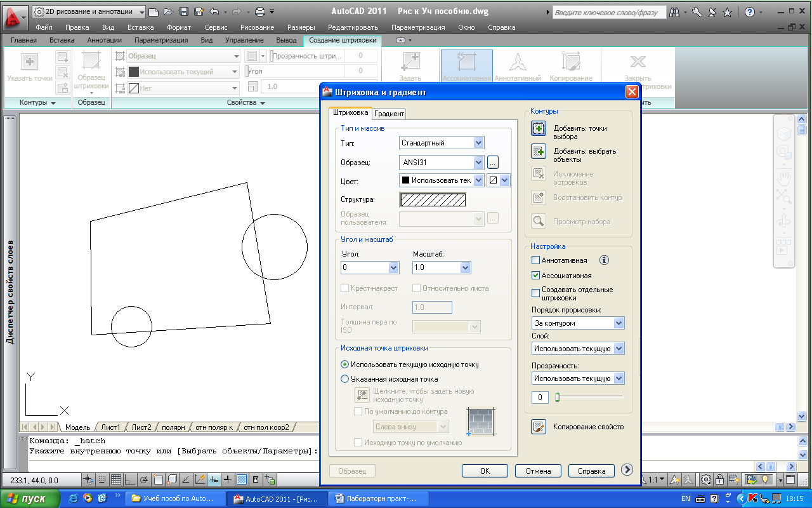Switch to the Лист1 layout tab
Image resolution: width=812 pixels, height=508 pixels.
(111, 427)
